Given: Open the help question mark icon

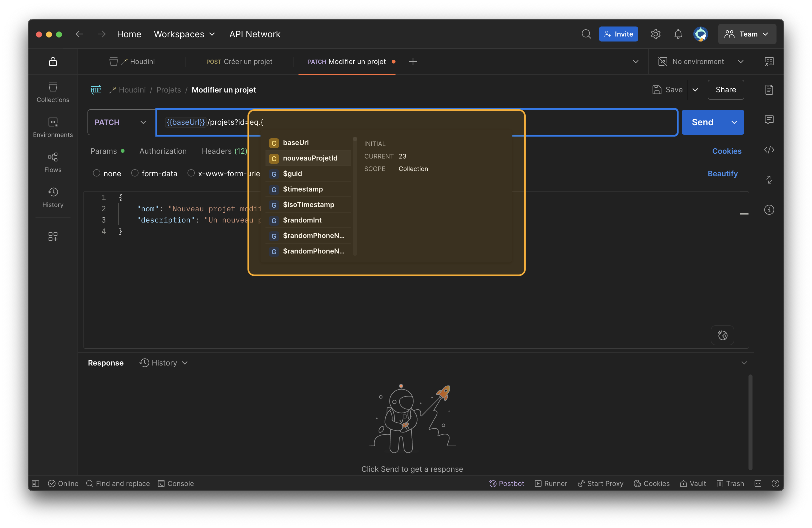Looking at the screenshot, I should pos(775,483).
